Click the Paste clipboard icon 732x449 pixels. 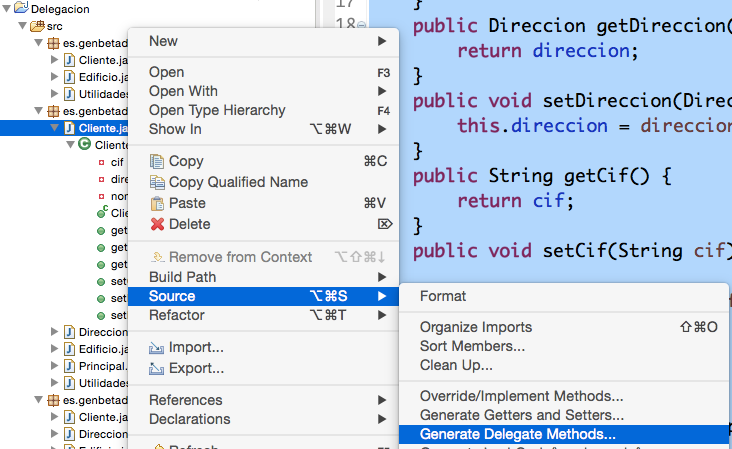[157, 203]
